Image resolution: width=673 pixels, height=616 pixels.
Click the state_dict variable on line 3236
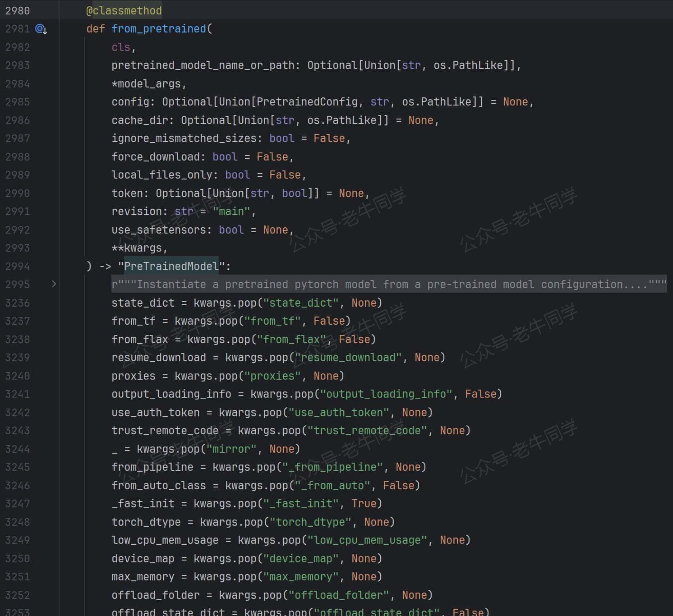(x=143, y=303)
